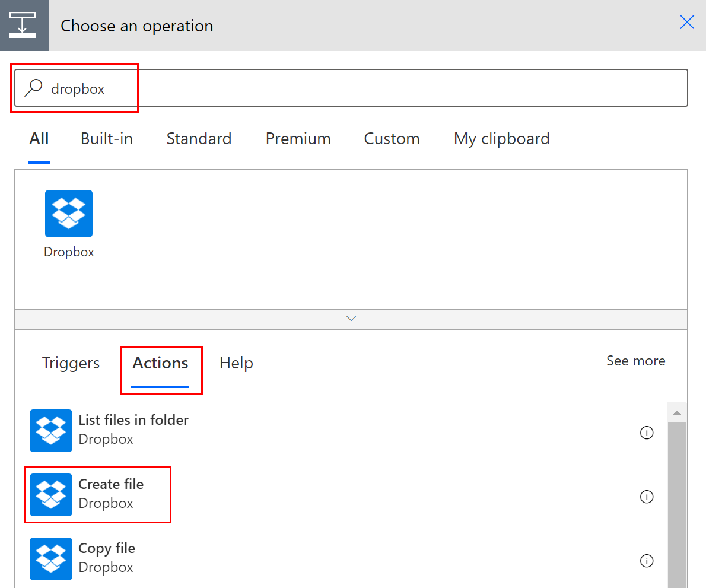
Task: Expand the connector list chevron
Action: (351, 319)
